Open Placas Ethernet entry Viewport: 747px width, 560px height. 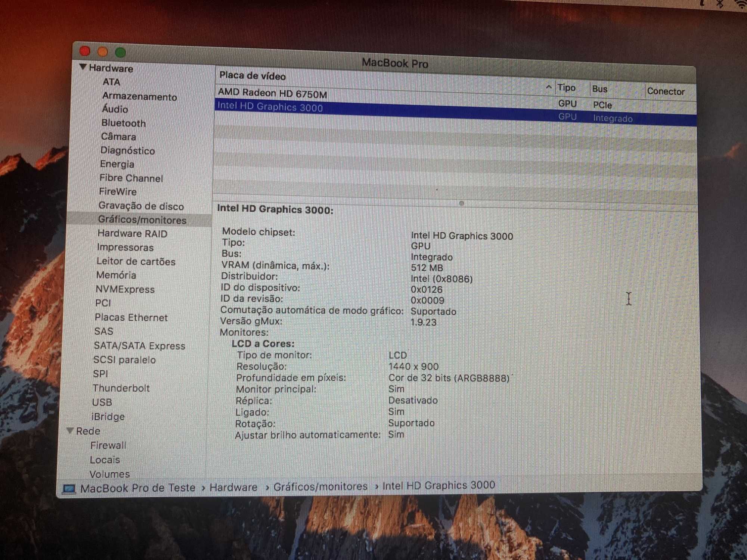click(x=131, y=317)
